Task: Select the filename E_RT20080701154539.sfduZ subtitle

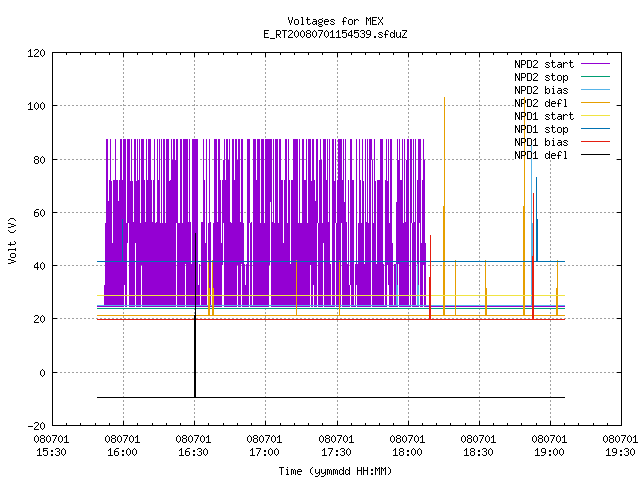Action: click(335, 34)
